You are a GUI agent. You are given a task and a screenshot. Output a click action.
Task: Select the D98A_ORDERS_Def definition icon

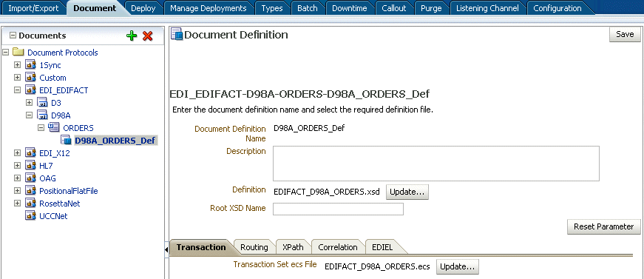coord(67,141)
